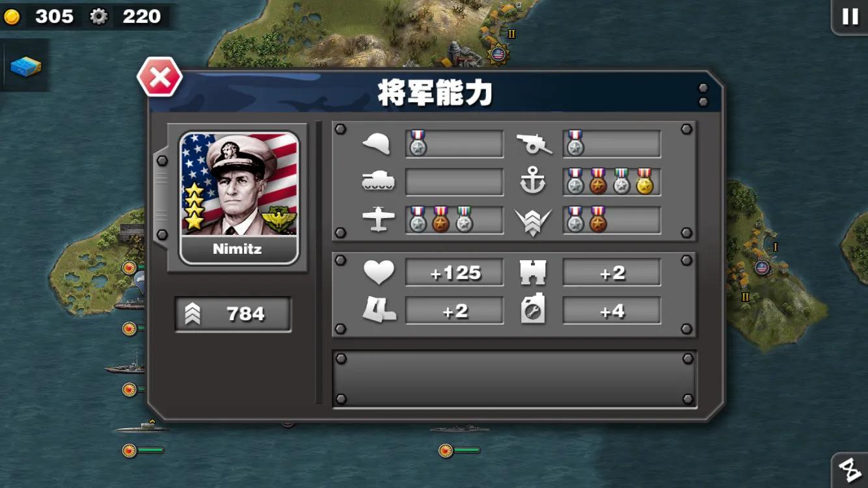Screen dimensions: 868x488
Task: Close the general ability dialog
Action: coord(159,78)
